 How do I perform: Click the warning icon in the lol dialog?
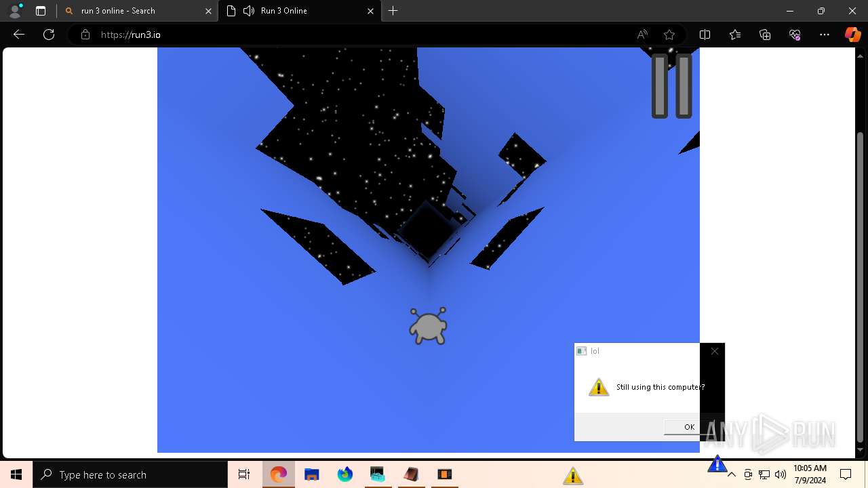point(599,387)
